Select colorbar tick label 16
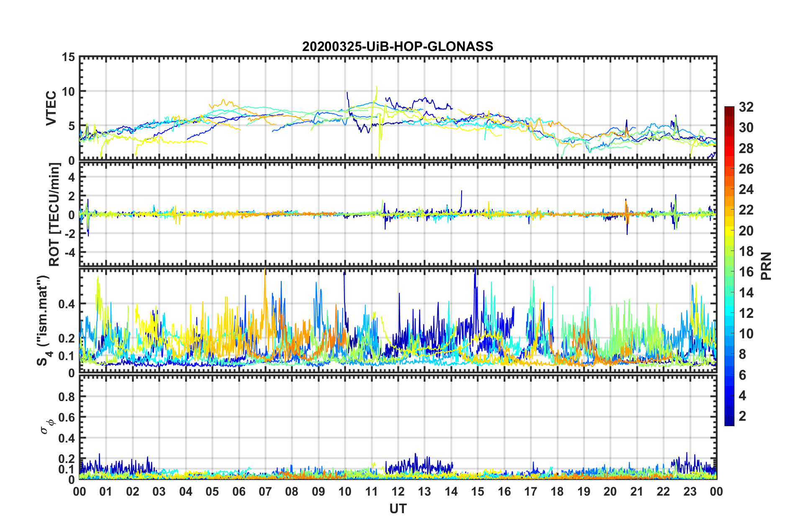The height and width of the screenshot is (532, 796). 746,272
